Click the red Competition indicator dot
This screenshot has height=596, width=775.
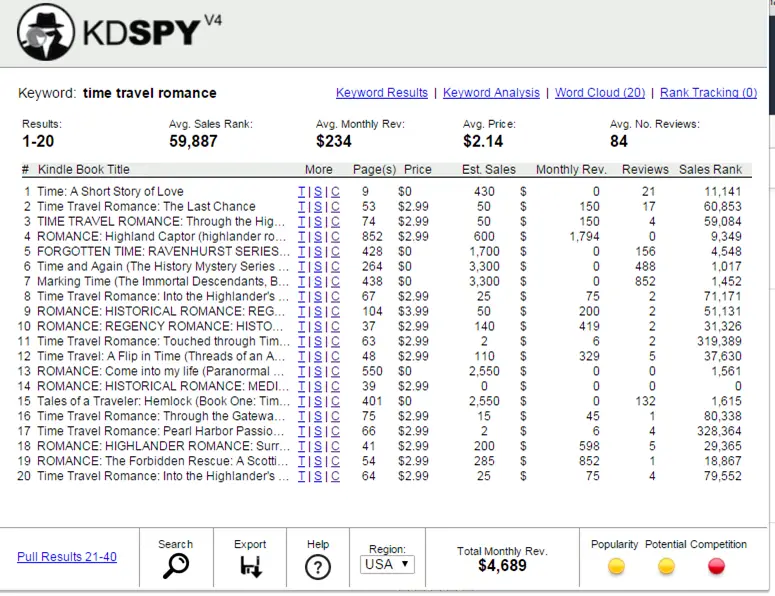(x=716, y=566)
